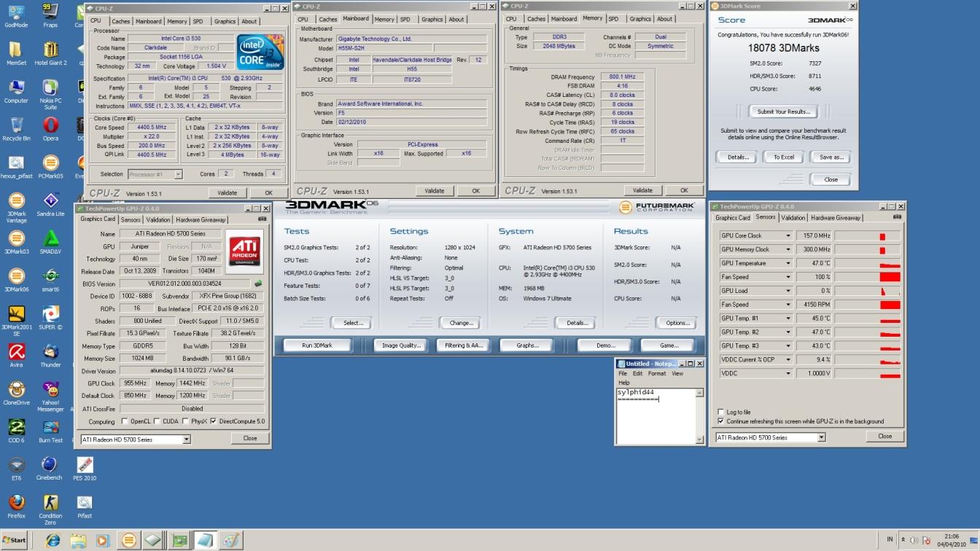
Task: Open the VDDC Current % OCP dropdown
Action: (x=787, y=359)
